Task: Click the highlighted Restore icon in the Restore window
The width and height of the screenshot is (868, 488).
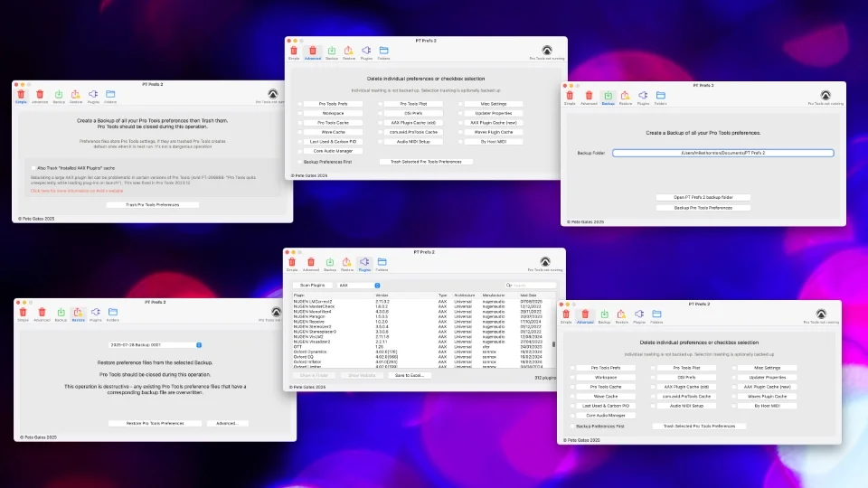Action: click(x=78, y=314)
